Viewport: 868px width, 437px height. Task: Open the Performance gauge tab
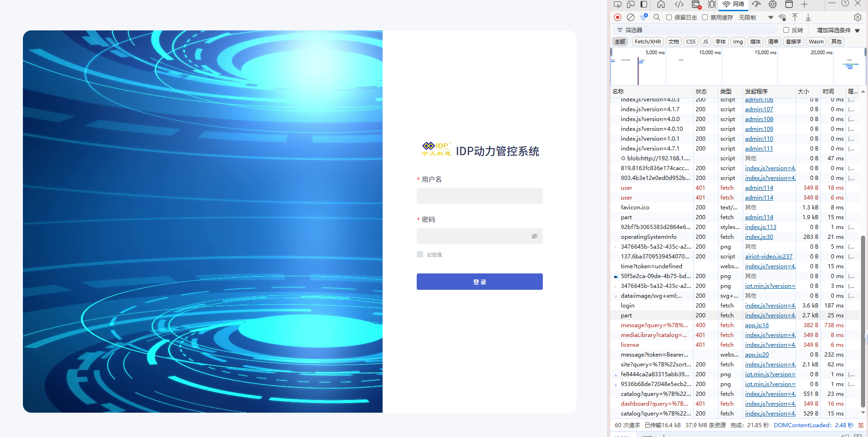click(x=756, y=4)
